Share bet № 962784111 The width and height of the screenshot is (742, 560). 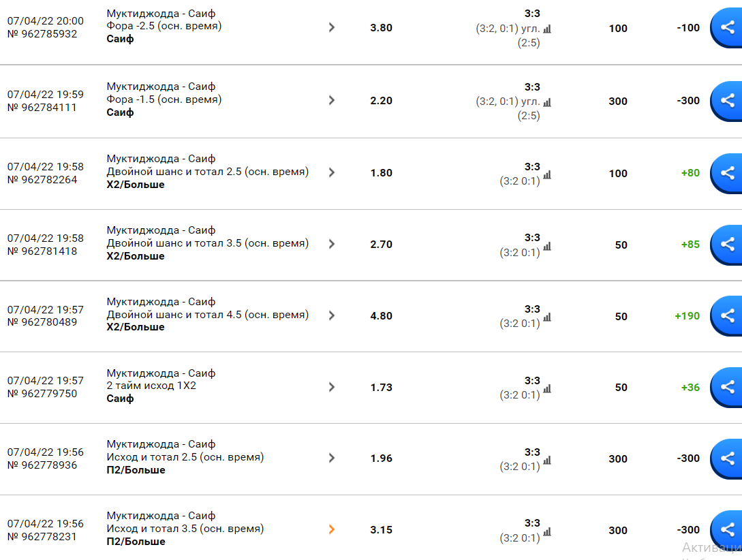[727, 101]
